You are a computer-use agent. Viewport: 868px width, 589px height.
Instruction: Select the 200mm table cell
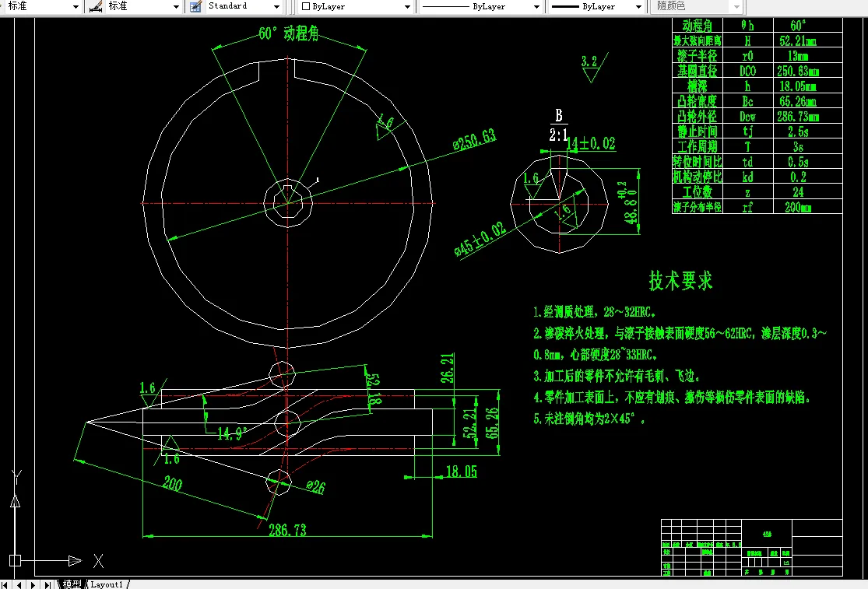point(807,207)
